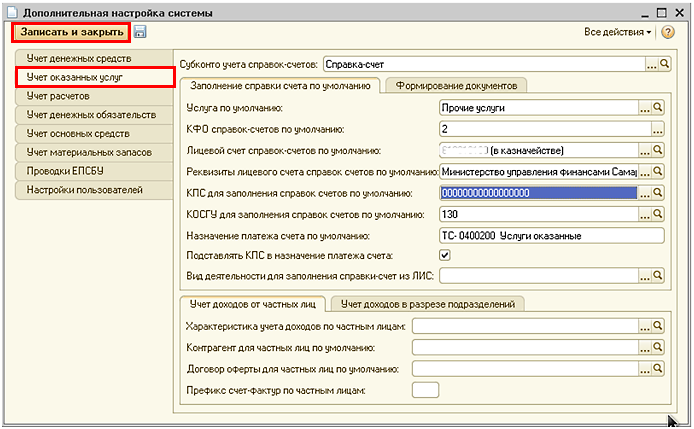Click Префикс счет-фактур input field

(426, 389)
